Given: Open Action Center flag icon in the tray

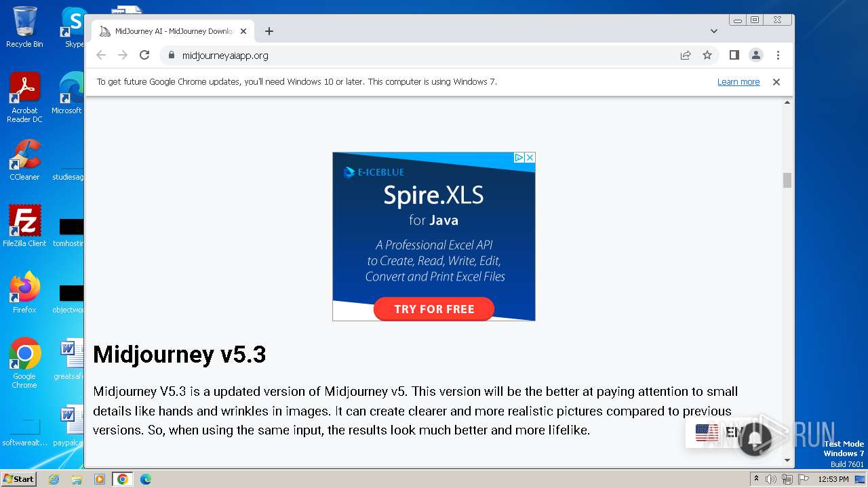Looking at the screenshot, I should coord(804,479).
